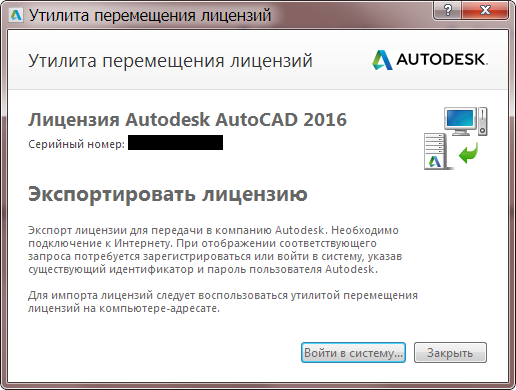Click the 'Экспортировать лицензию' heading
The height and width of the screenshot is (390, 516).
tap(168, 194)
